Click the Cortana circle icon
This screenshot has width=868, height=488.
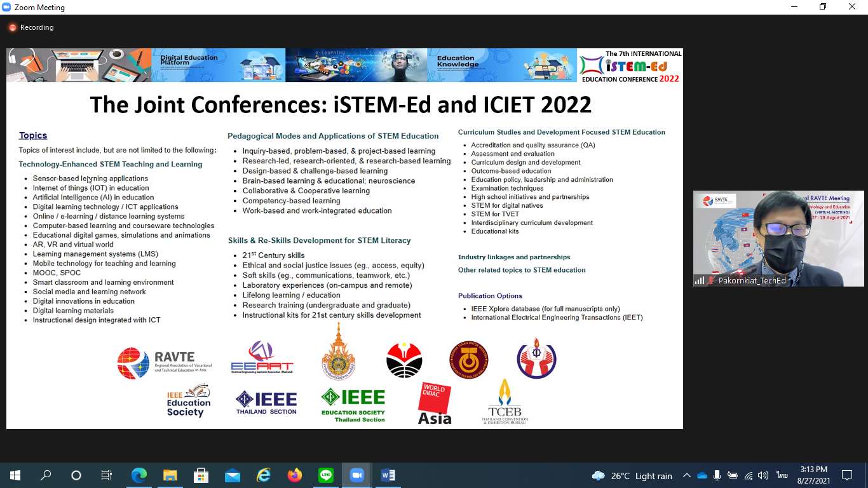[x=76, y=475]
